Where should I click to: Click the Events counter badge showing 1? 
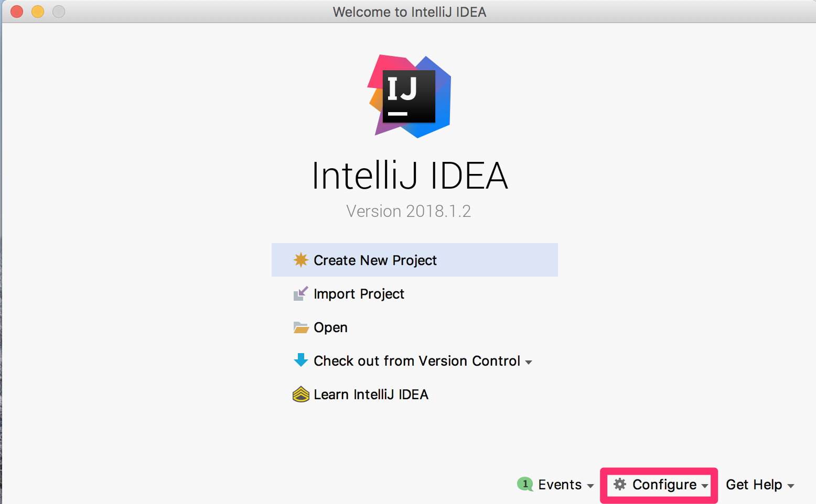pyautogui.click(x=525, y=485)
